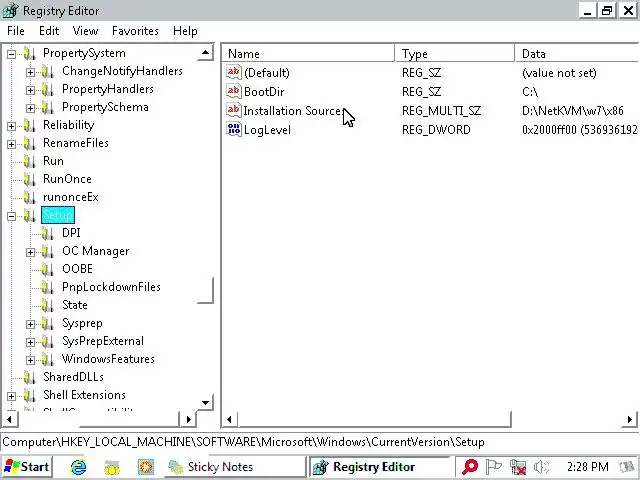
Task: Select the WindowsFeatures tree key
Action: 108,359
